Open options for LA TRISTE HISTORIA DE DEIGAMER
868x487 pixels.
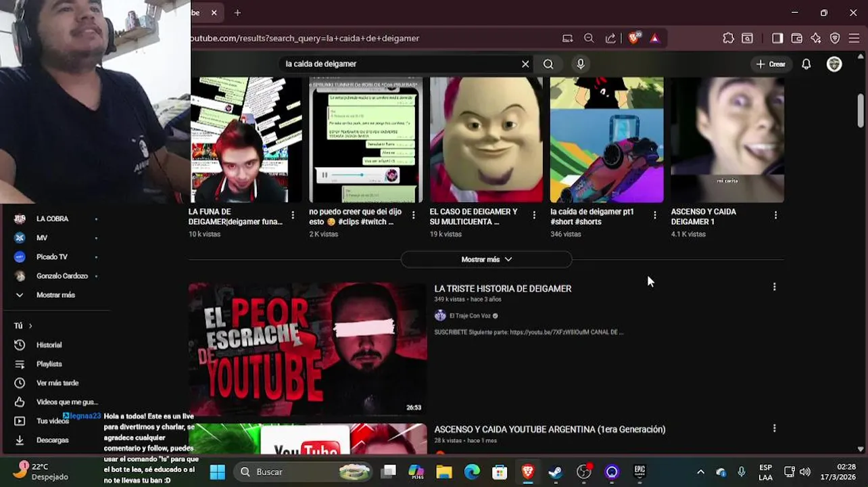coord(774,287)
